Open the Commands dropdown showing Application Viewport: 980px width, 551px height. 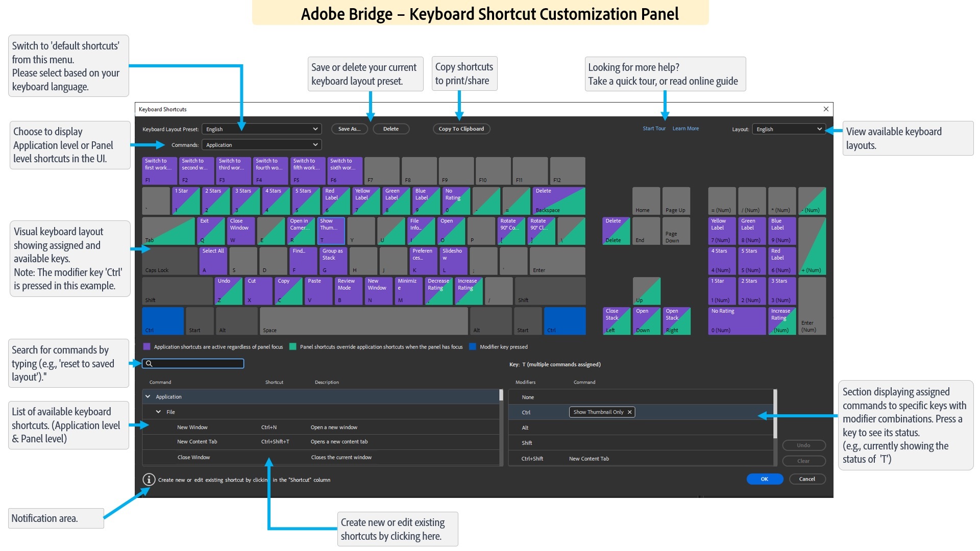(x=261, y=144)
